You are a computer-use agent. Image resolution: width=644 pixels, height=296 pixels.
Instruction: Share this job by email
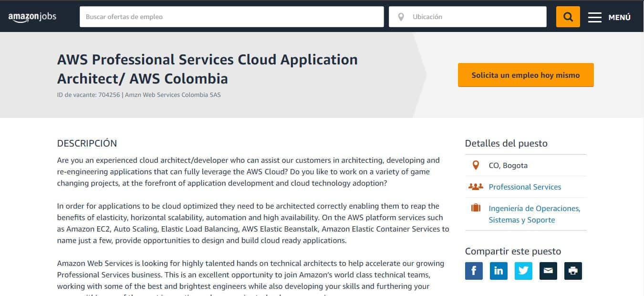pyautogui.click(x=548, y=271)
